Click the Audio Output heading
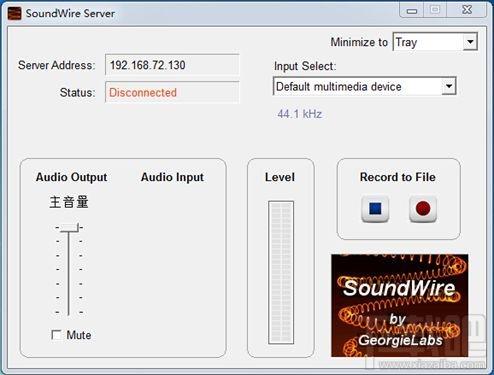Image resolution: width=494 pixels, height=375 pixels. 71,177
